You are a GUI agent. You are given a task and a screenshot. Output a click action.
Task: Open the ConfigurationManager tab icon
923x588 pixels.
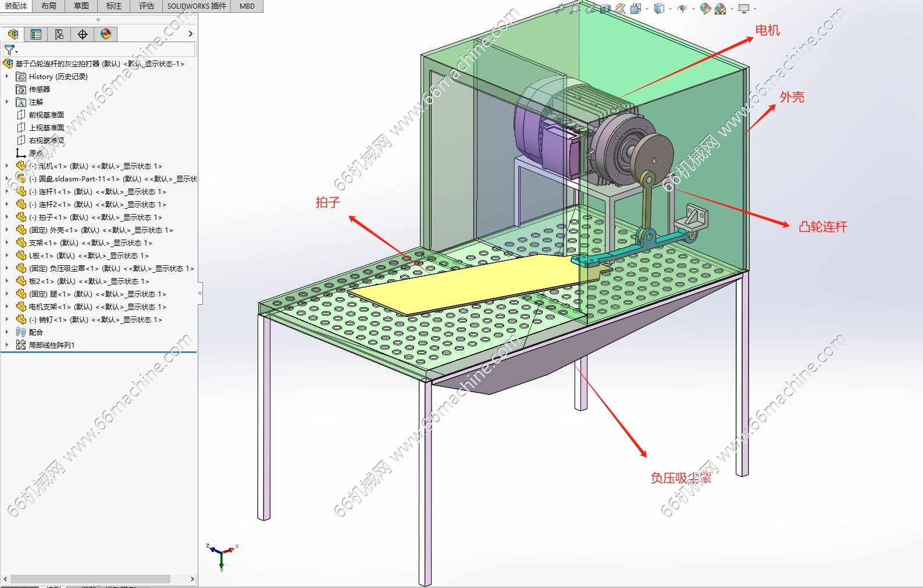[x=59, y=34]
